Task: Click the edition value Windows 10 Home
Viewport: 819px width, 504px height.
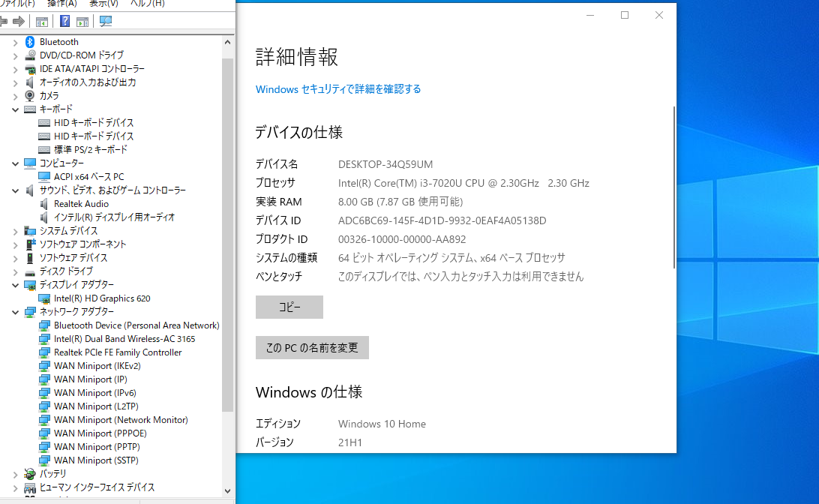Action: click(x=382, y=424)
